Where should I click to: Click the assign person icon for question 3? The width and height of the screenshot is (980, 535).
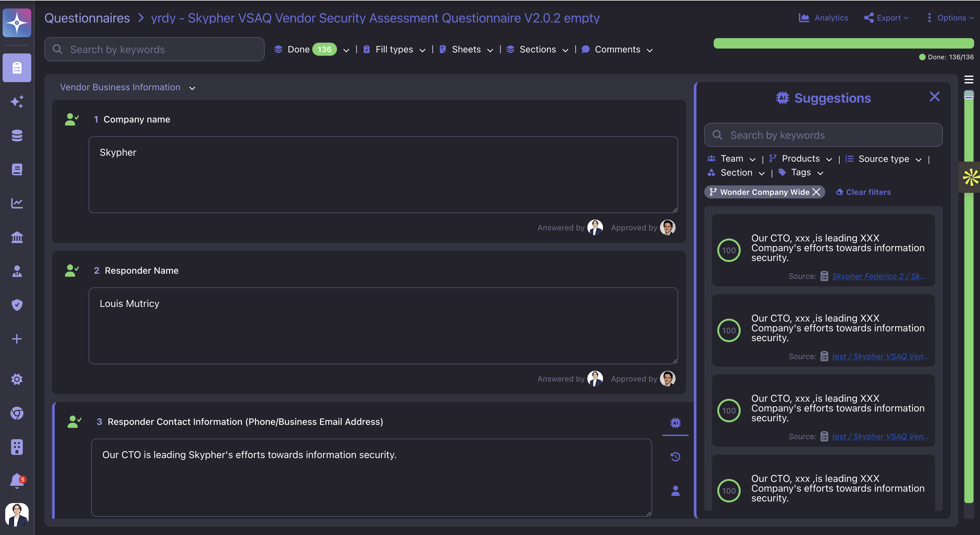click(x=675, y=491)
